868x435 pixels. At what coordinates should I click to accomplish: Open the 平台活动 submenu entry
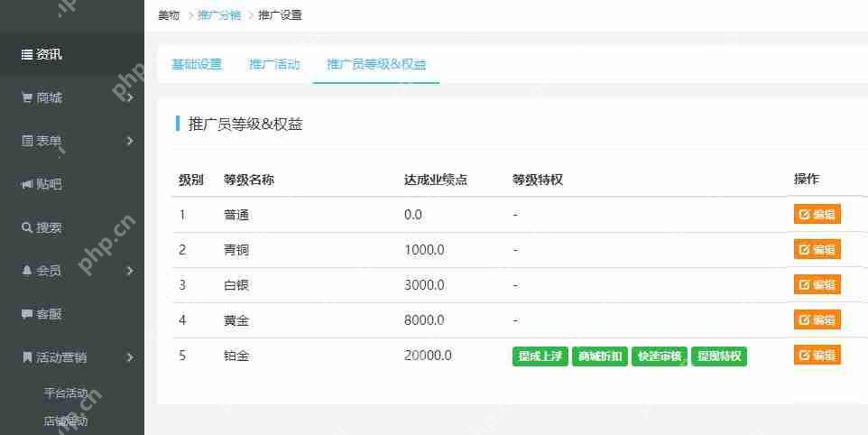tap(66, 393)
